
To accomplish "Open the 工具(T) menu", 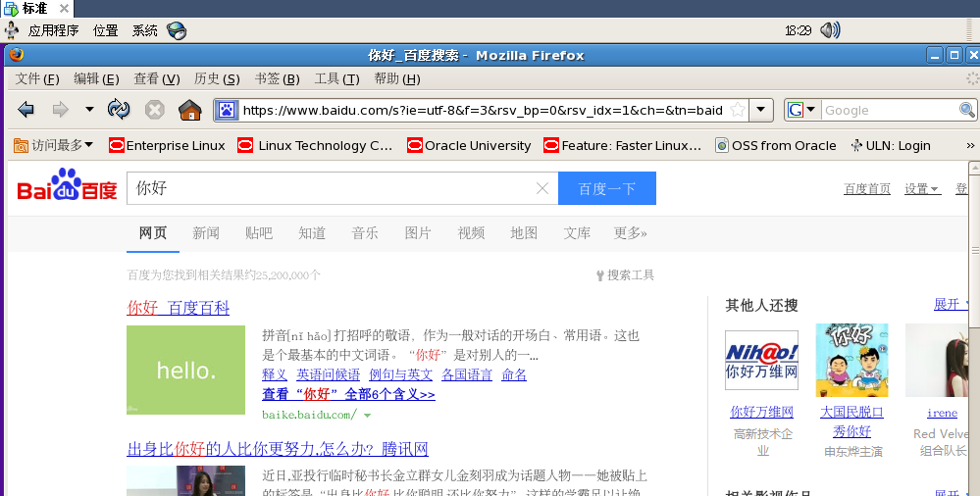I will tap(336, 78).
